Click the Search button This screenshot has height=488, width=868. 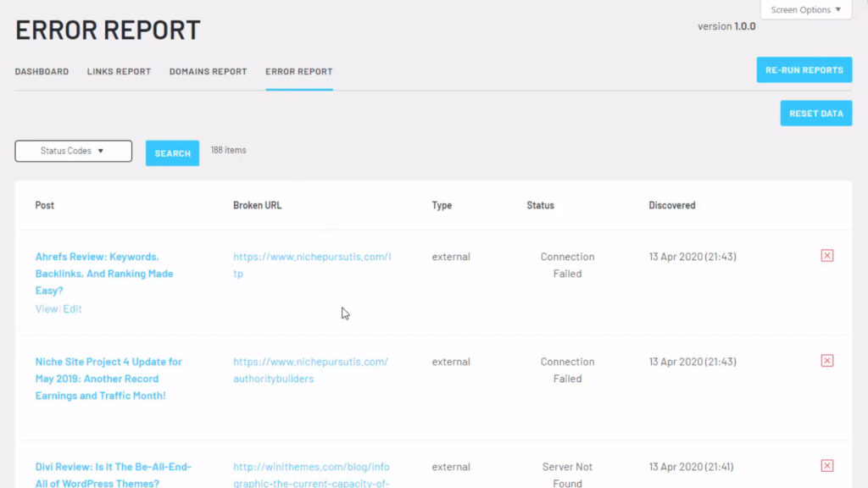(173, 153)
